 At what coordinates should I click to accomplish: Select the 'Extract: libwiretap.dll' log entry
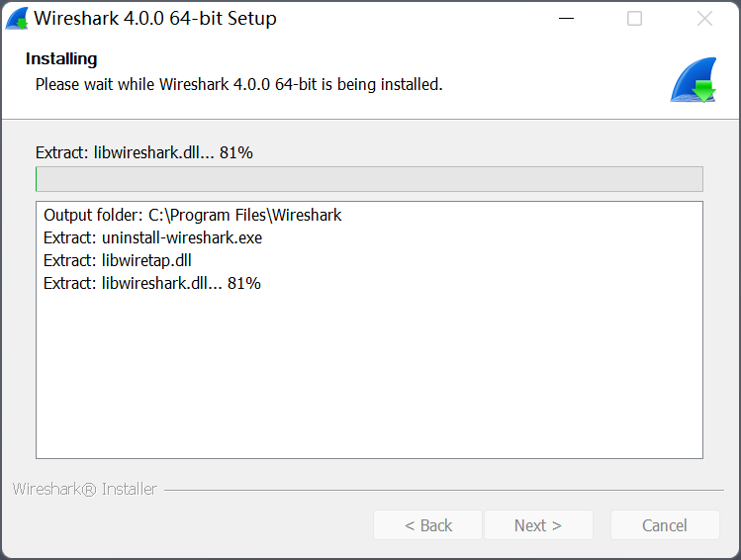(117, 260)
